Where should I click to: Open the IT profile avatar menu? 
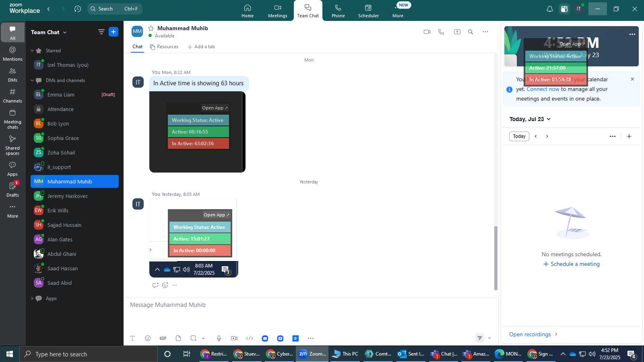pyautogui.click(x=579, y=9)
